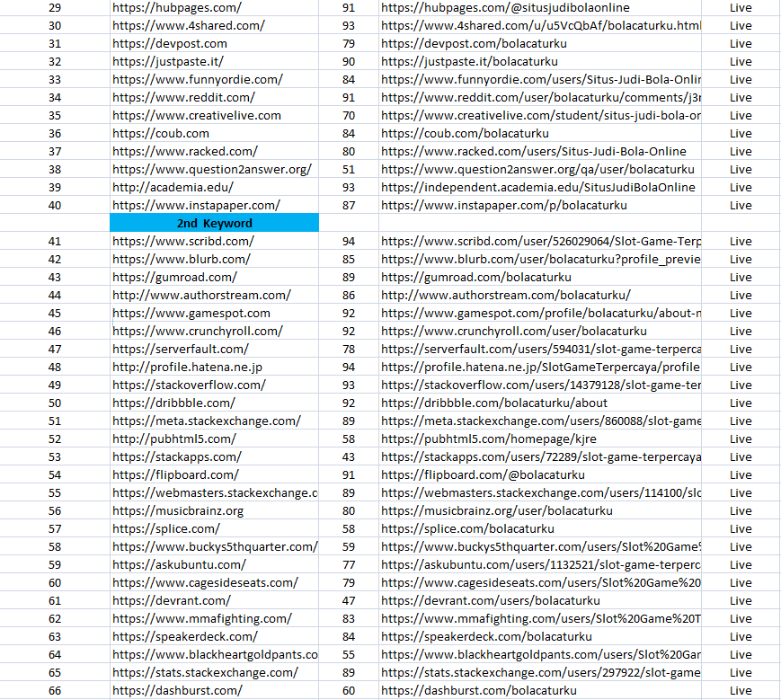Viewport: 781px width, 700px height.
Task: Click the question2answer.org/qa/user/bolacaturku cell
Action: [x=540, y=169]
